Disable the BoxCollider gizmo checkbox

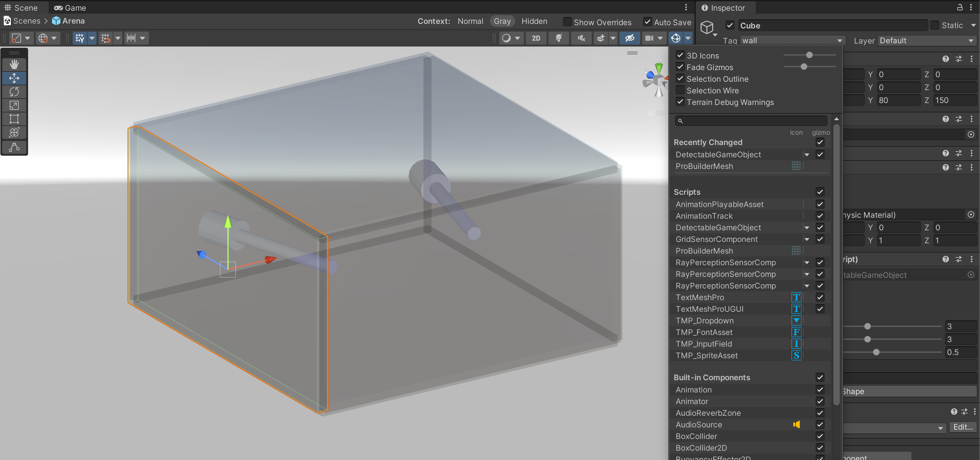click(x=820, y=436)
